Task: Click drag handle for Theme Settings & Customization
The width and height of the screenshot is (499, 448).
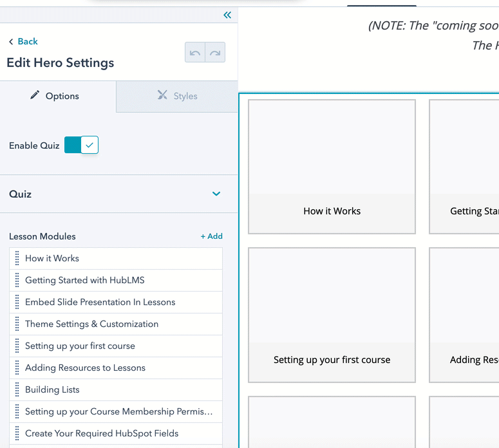Action: [x=17, y=324]
